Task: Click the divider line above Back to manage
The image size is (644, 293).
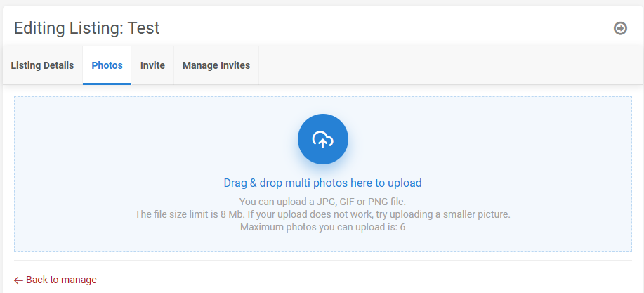Action: (322, 260)
